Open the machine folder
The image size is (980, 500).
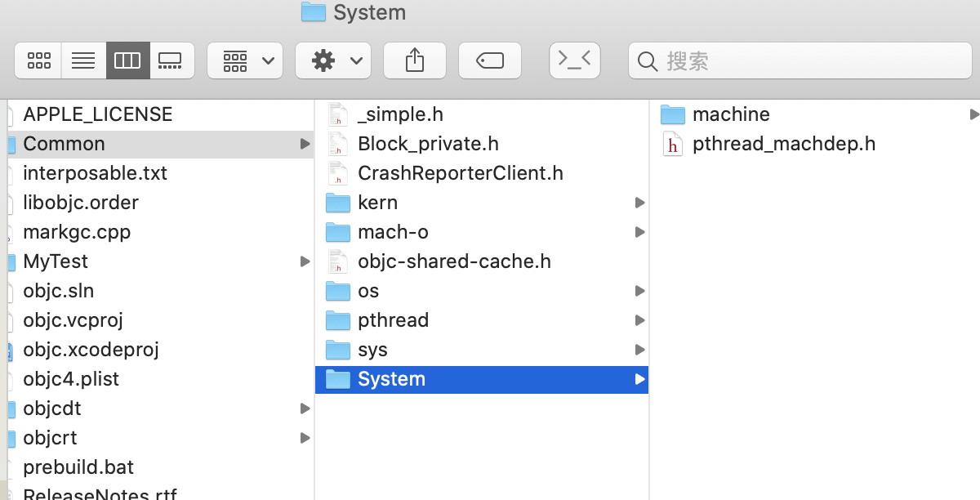click(x=730, y=114)
